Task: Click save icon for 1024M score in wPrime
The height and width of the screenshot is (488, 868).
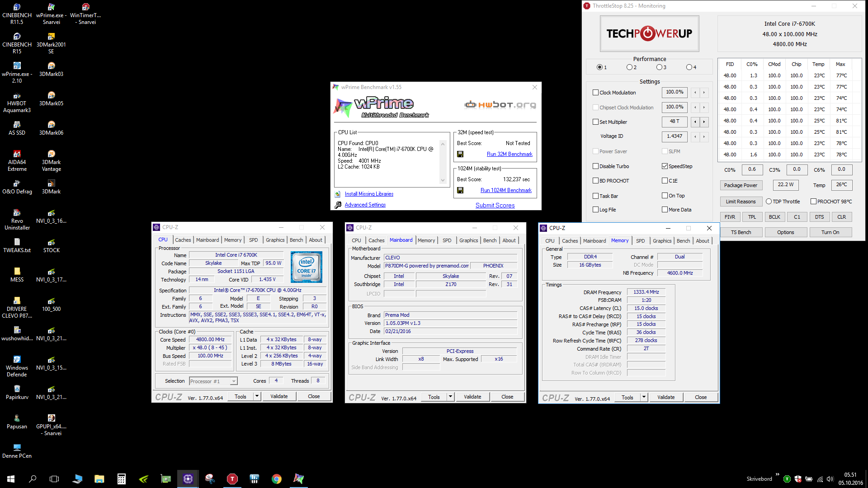Action: [460, 190]
